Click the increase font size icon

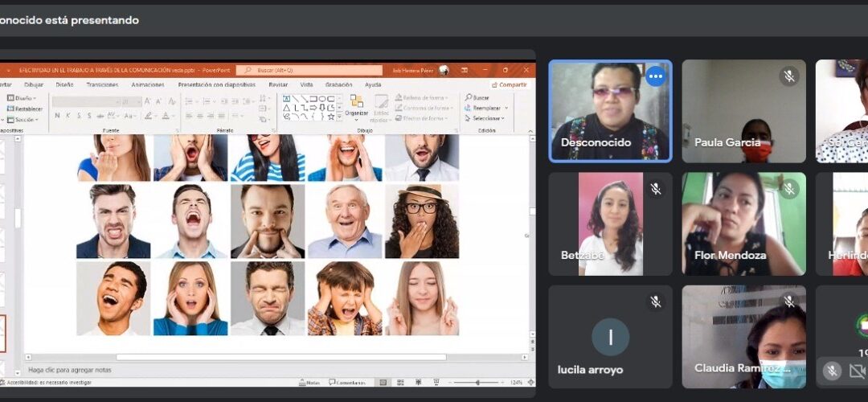147,101
